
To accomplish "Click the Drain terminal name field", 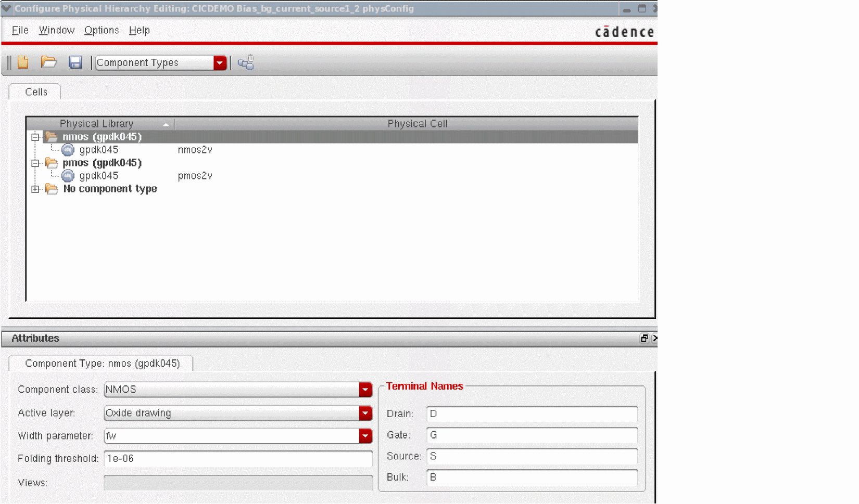I will click(532, 414).
